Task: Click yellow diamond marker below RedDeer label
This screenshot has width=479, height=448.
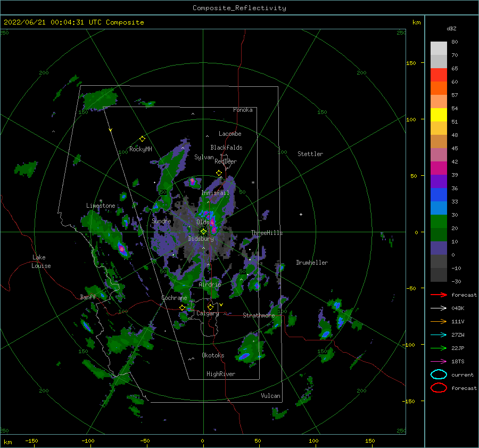Action: pyautogui.click(x=219, y=173)
